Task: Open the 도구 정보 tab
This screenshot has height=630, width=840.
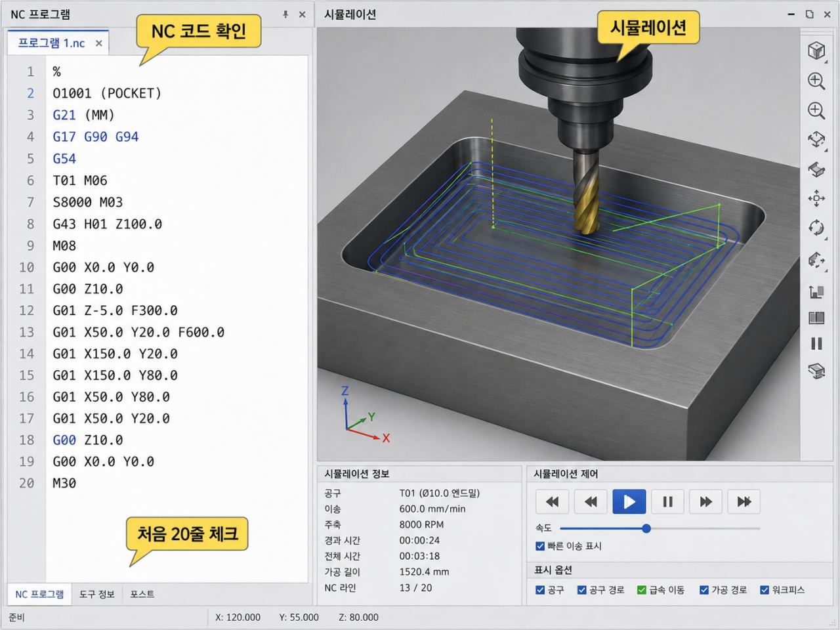Action: coord(97,594)
